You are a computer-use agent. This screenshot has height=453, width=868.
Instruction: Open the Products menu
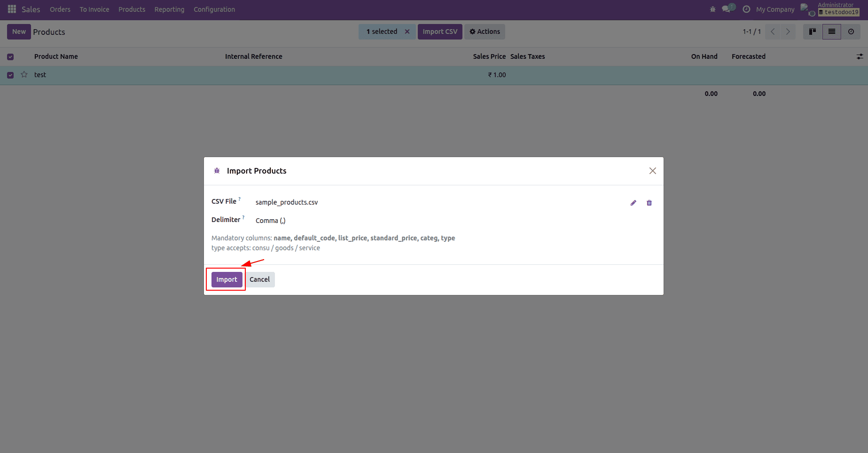(132, 9)
